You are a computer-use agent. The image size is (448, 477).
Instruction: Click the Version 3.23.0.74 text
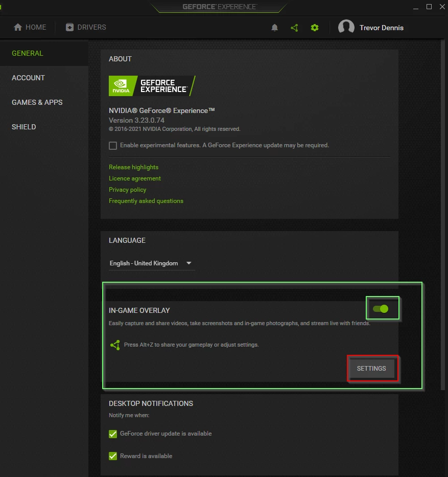[136, 120]
